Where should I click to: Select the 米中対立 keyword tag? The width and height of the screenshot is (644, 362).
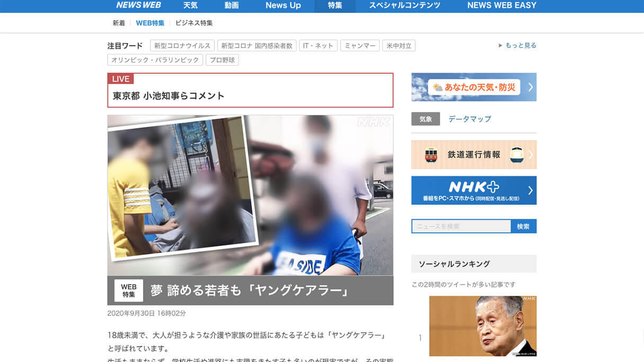point(399,46)
